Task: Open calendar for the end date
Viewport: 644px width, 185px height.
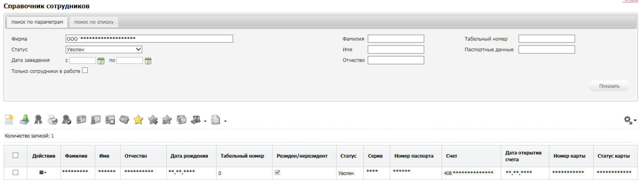Action: click(x=148, y=61)
